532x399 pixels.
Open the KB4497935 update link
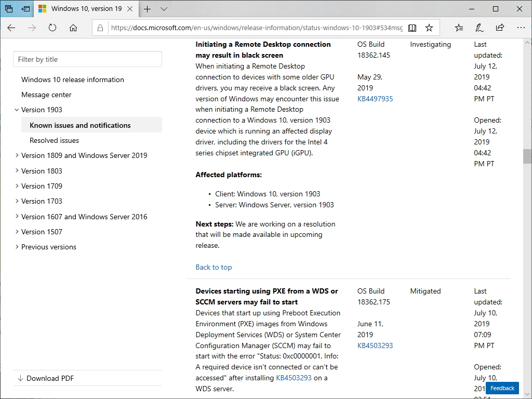(x=376, y=98)
